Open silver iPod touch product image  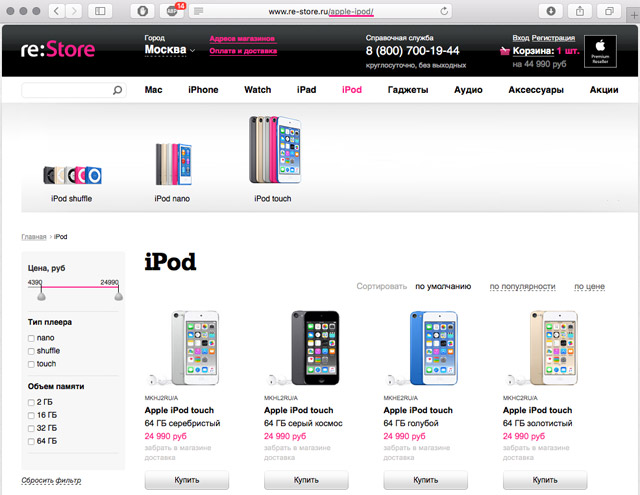click(x=195, y=348)
